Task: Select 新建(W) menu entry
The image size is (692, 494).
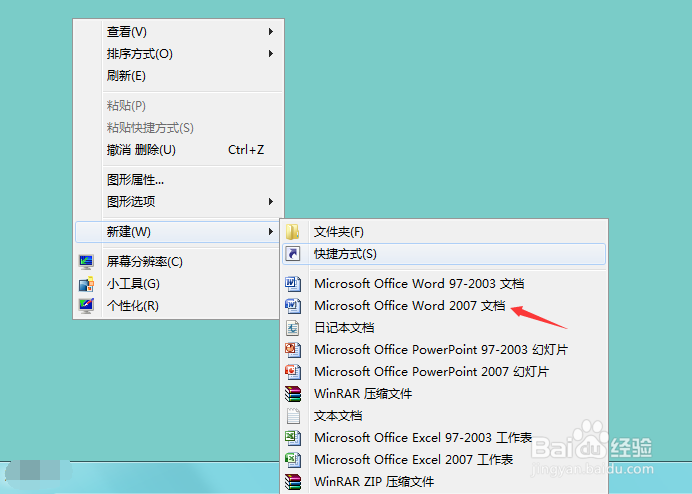Action: [x=178, y=232]
